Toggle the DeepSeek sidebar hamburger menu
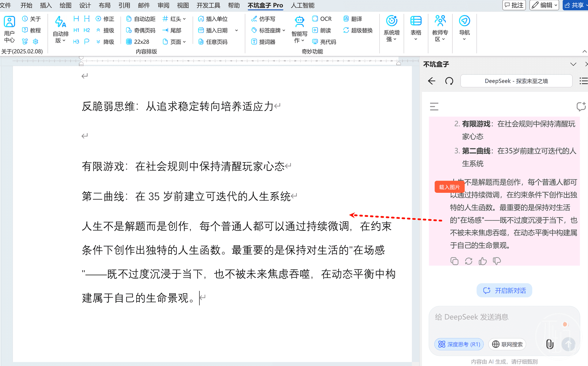Image resolution: width=588 pixels, height=366 pixels. pyautogui.click(x=434, y=106)
